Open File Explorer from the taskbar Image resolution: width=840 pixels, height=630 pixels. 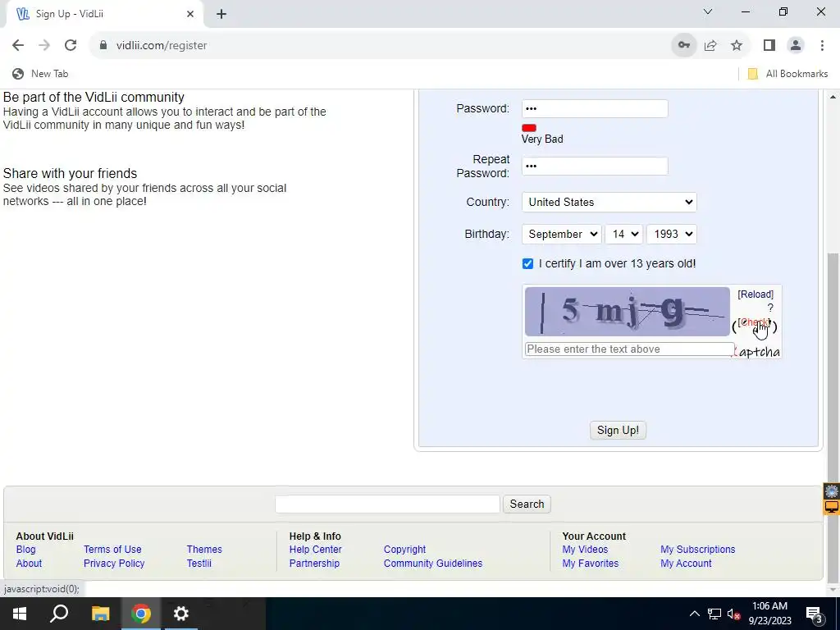100,614
